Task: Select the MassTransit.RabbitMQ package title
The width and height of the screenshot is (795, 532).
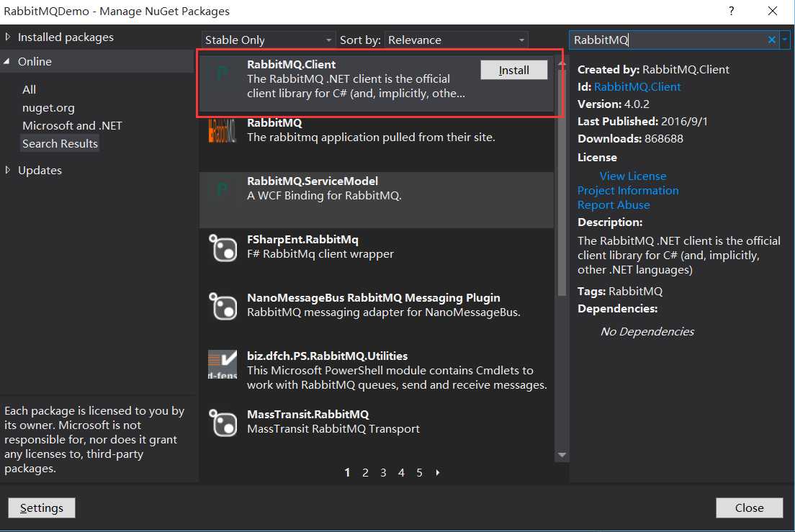Action: (x=307, y=414)
